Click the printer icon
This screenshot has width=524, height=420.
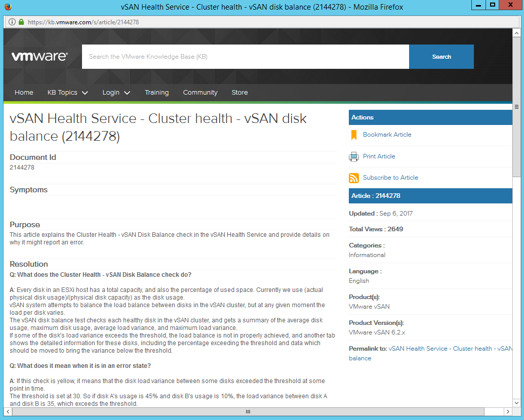pyautogui.click(x=353, y=157)
